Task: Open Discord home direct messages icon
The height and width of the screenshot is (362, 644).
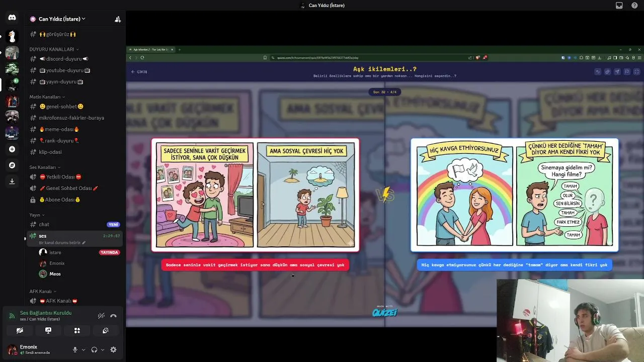Action: [12, 18]
